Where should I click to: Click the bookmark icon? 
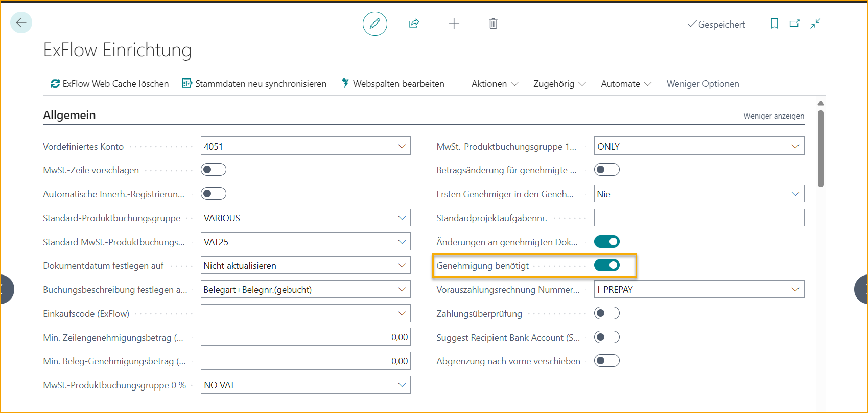[775, 24]
